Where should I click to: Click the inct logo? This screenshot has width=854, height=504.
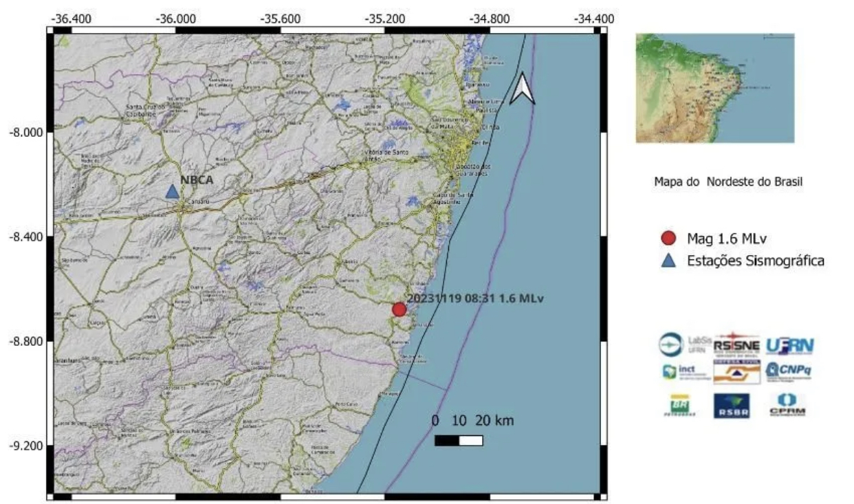(x=680, y=372)
